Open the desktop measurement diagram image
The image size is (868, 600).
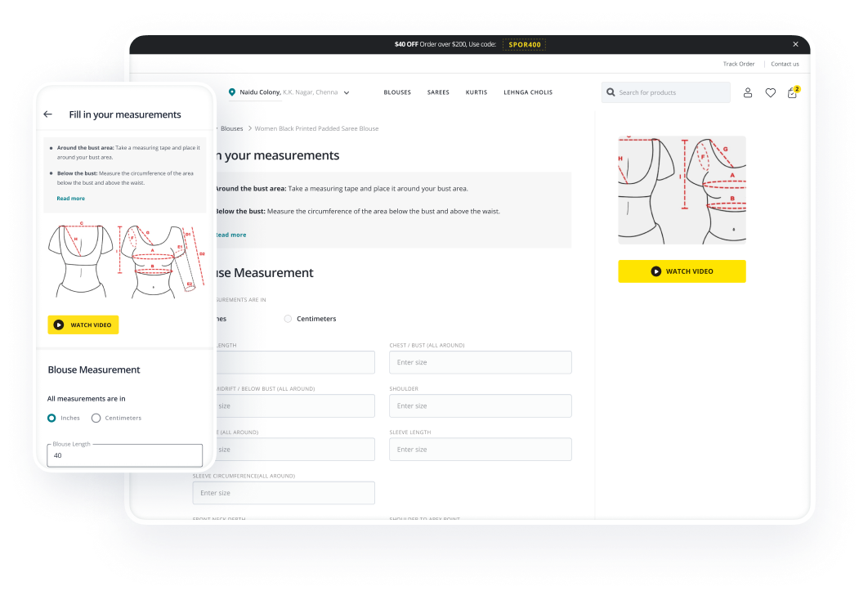pos(682,190)
